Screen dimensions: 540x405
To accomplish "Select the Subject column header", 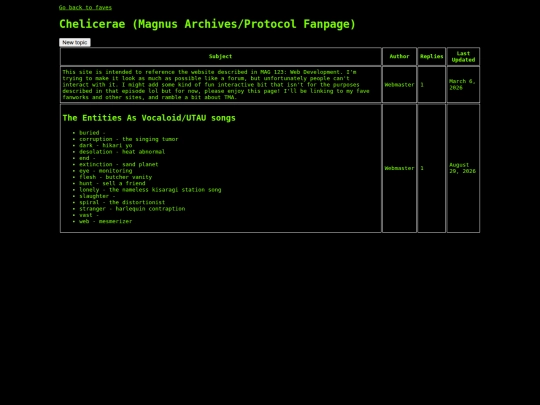I will (x=220, y=56).
